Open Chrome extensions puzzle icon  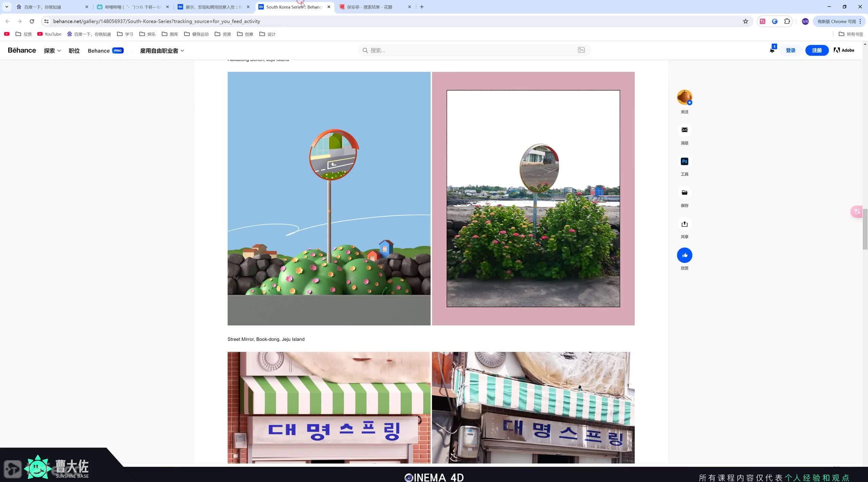coord(787,21)
